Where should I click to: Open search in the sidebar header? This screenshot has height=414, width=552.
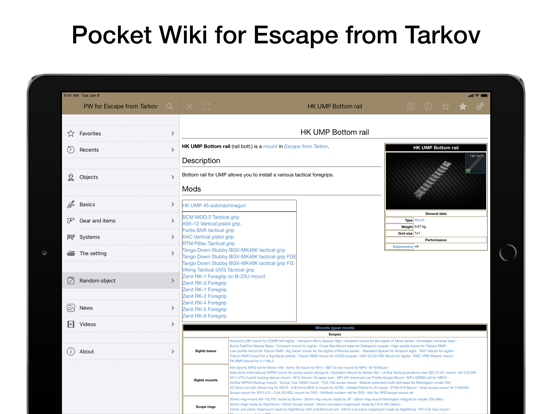(169, 106)
